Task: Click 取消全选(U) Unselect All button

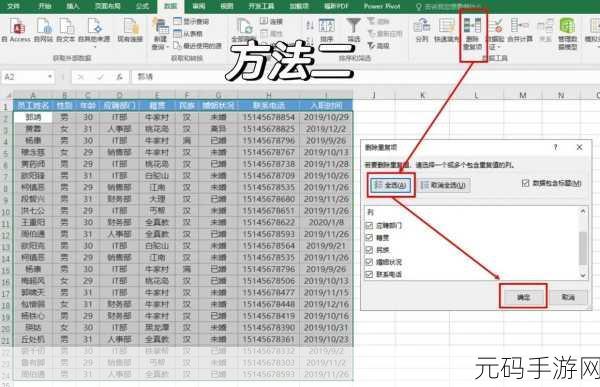Action: (443, 185)
